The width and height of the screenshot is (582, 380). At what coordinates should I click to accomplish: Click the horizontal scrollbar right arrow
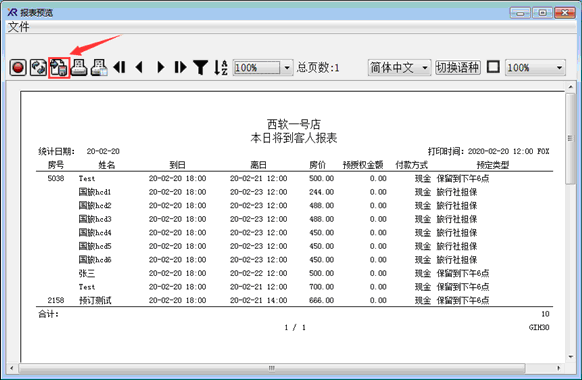tap(558, 368)
